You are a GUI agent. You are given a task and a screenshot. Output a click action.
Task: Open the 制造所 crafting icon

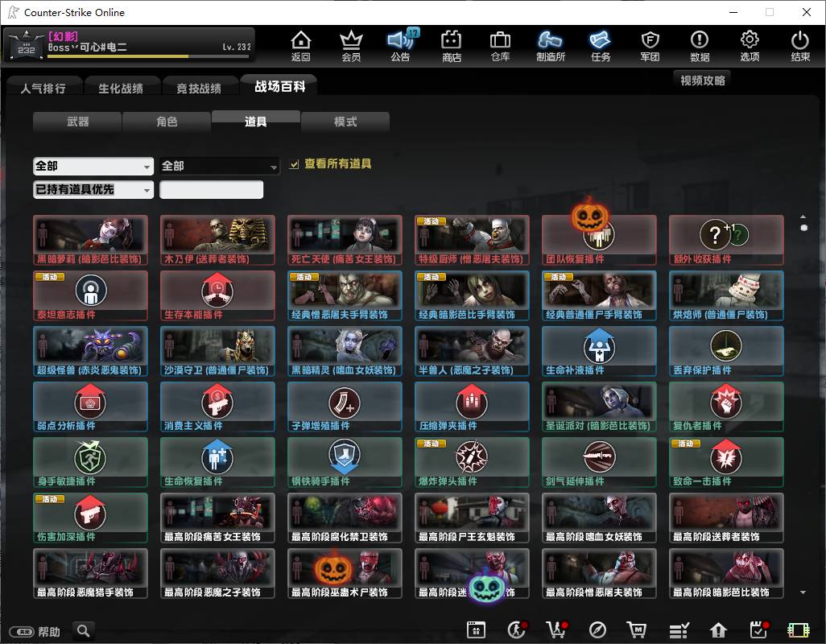(x=551, y=46)
